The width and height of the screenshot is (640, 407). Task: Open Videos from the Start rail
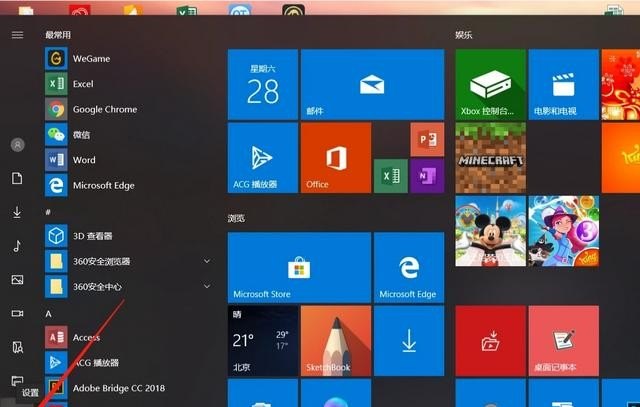[x=17, y=313]
